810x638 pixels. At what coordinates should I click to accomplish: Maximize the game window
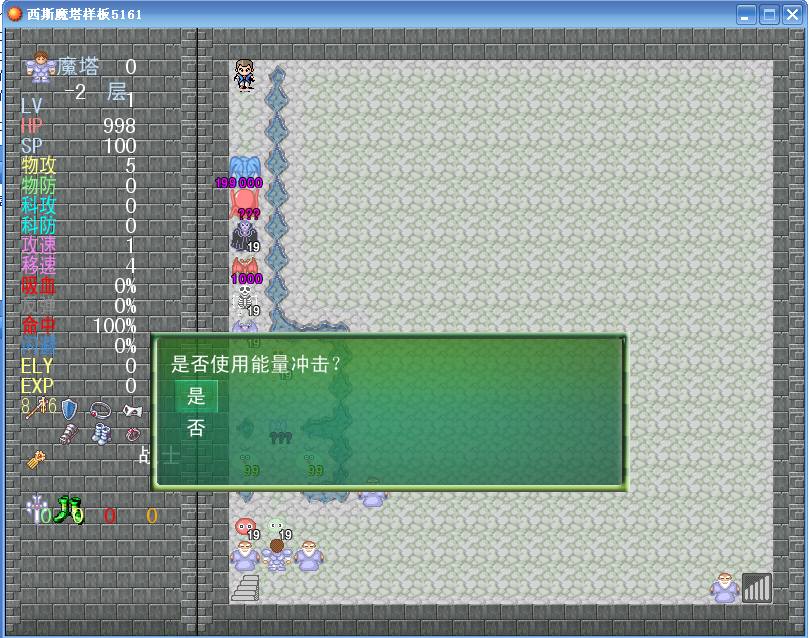[x=769, y=14]
